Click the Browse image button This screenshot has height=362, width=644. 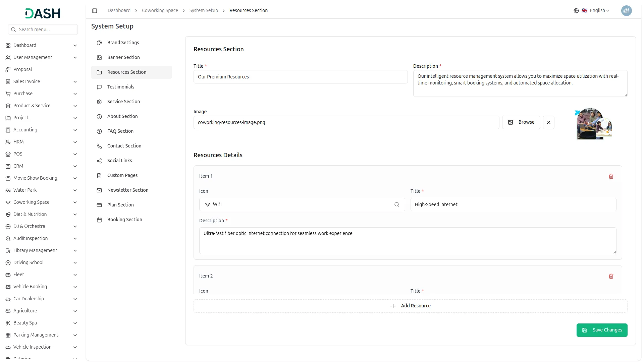[x=521, y=122]
